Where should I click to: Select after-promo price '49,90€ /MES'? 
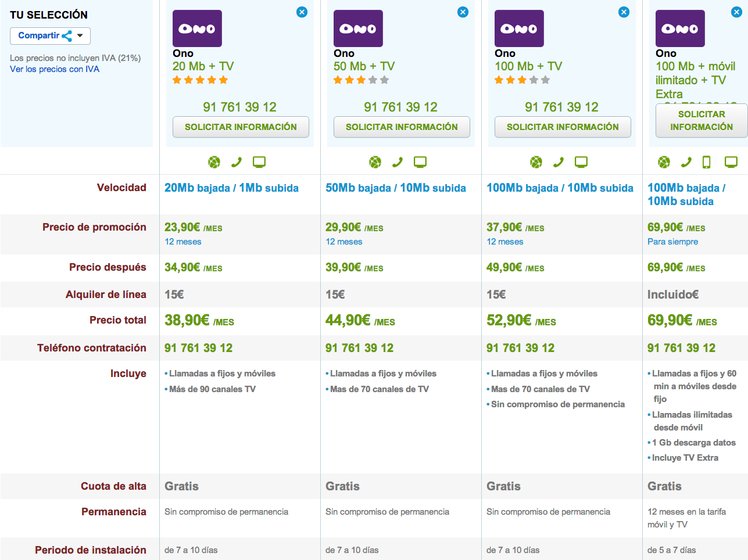[x=516, y=268]
